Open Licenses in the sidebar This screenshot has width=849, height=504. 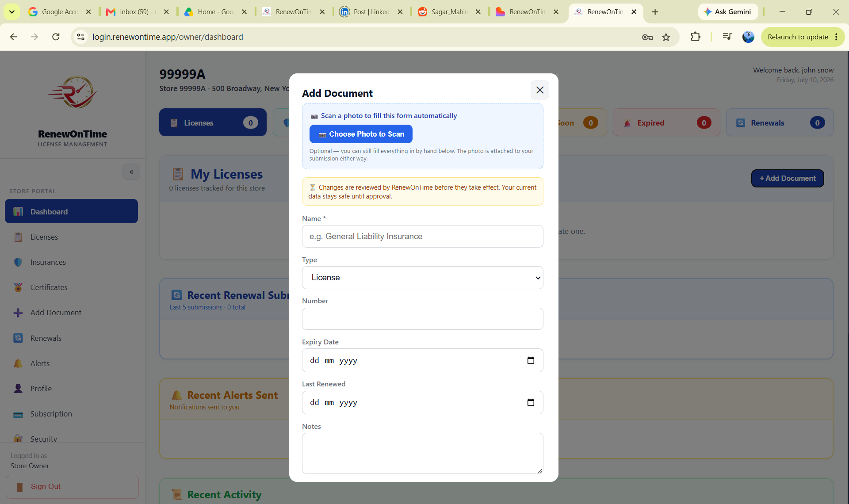(x=71, y=237)
